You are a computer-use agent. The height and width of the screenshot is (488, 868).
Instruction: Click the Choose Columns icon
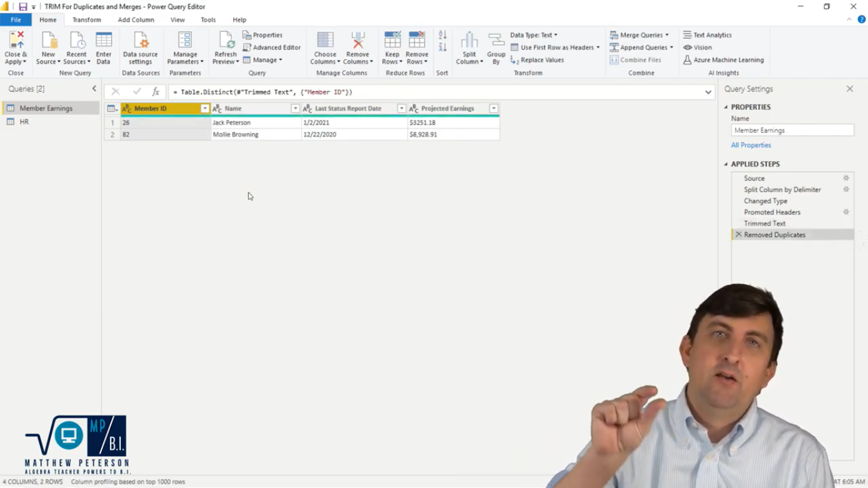pyautogui.click(x=325, y=41)
